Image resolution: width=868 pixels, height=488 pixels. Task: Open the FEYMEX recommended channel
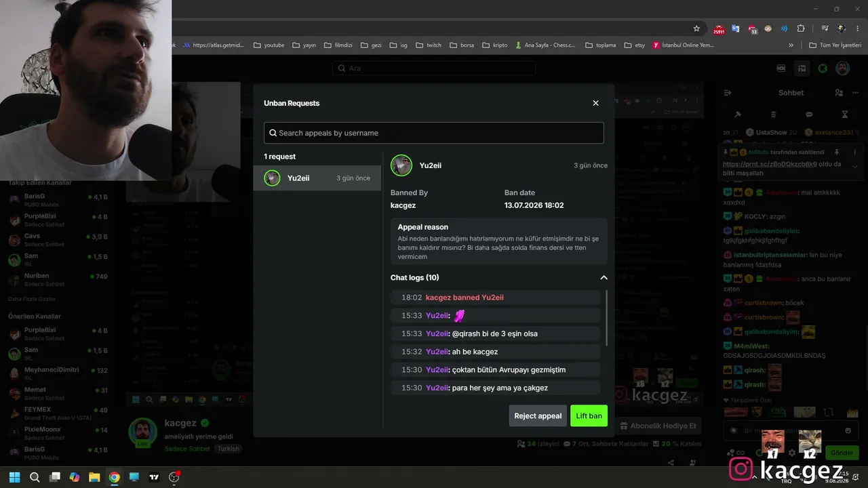pos(58,413)
